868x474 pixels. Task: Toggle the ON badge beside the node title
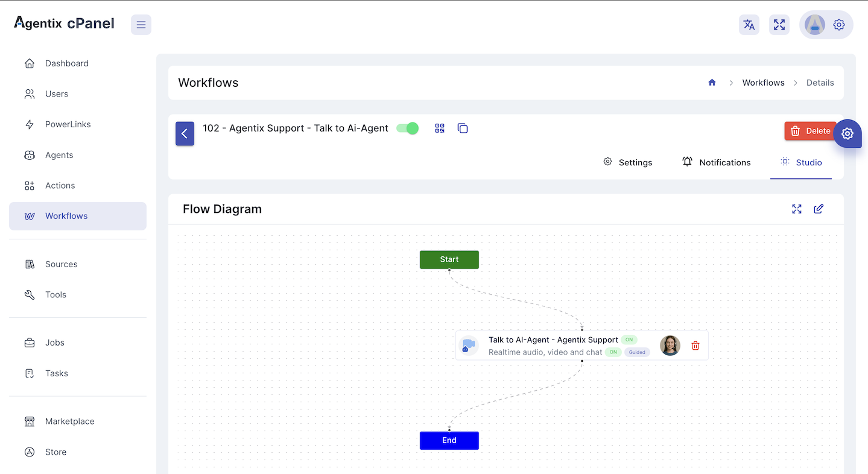tap(629, 340)
